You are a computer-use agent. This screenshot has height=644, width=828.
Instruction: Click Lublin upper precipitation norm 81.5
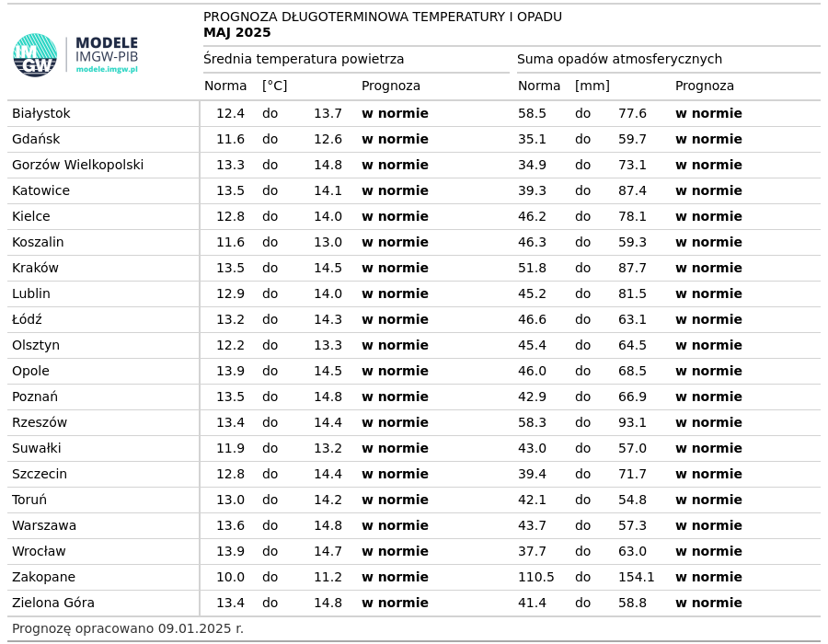(x=633, y=294)
